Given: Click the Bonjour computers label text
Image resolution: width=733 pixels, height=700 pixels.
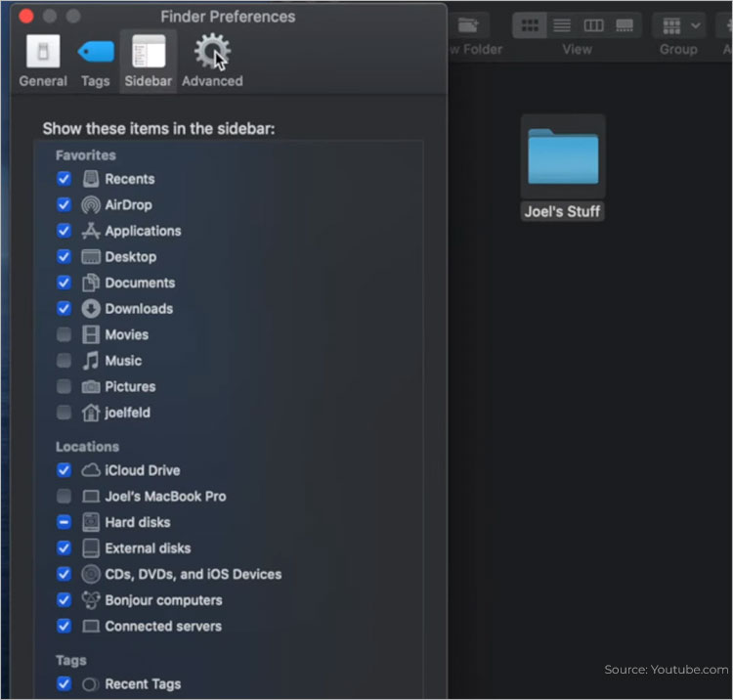Looking at the screenshot, I should click(x=163, y=600).
